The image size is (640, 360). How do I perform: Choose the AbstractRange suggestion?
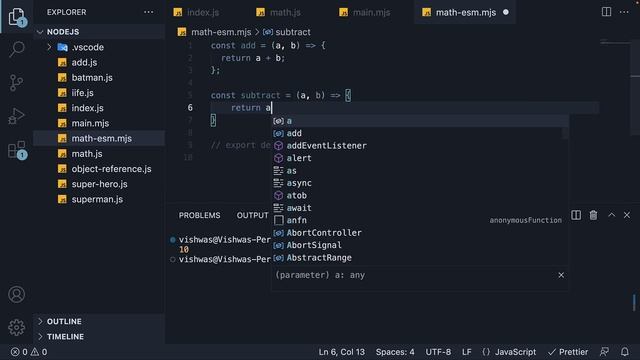[420, 258]
